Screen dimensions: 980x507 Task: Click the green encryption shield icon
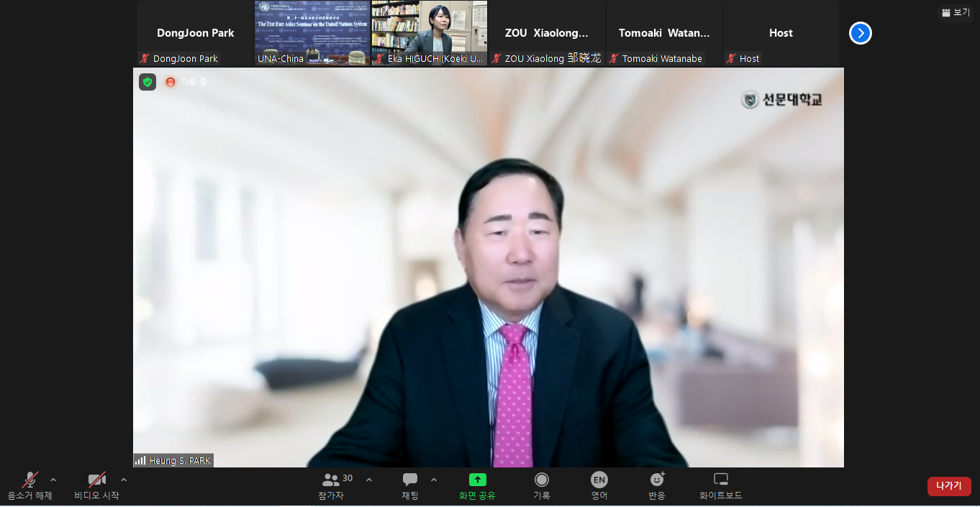coord(148,82)
